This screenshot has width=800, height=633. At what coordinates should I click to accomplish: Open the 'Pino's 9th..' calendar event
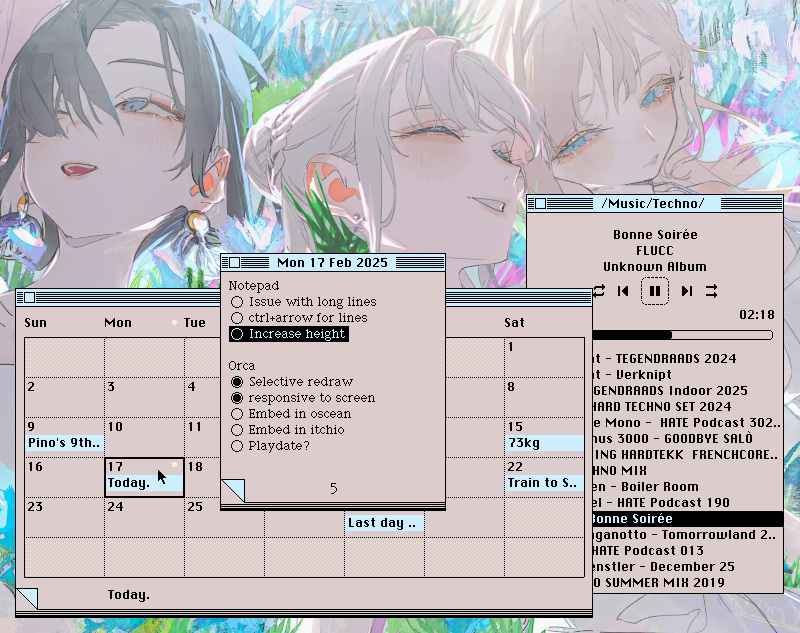(x=64, y=443)
